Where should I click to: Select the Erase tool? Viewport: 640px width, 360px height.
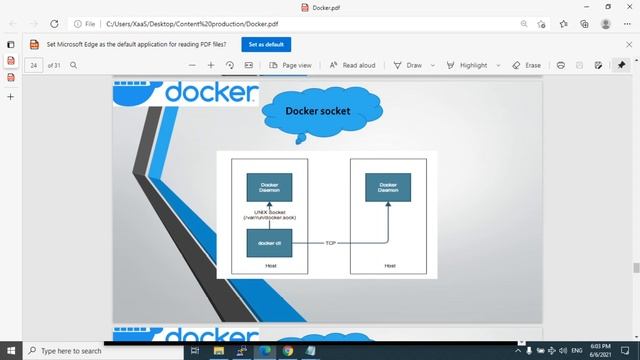(527, 65)
